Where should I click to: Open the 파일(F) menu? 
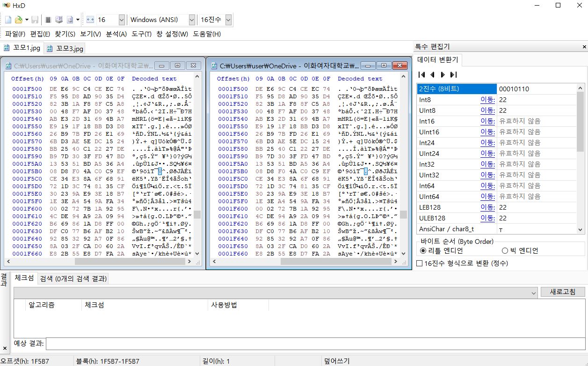(15, 34)
